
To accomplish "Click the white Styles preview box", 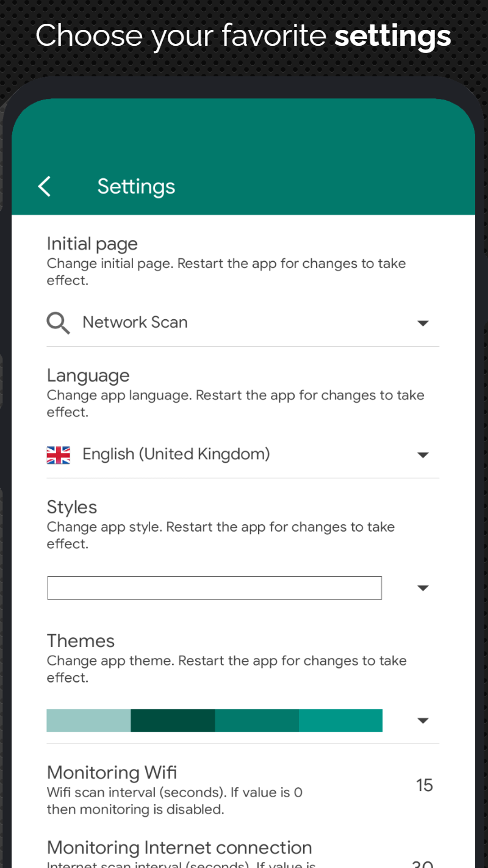I will coord(215,588).
